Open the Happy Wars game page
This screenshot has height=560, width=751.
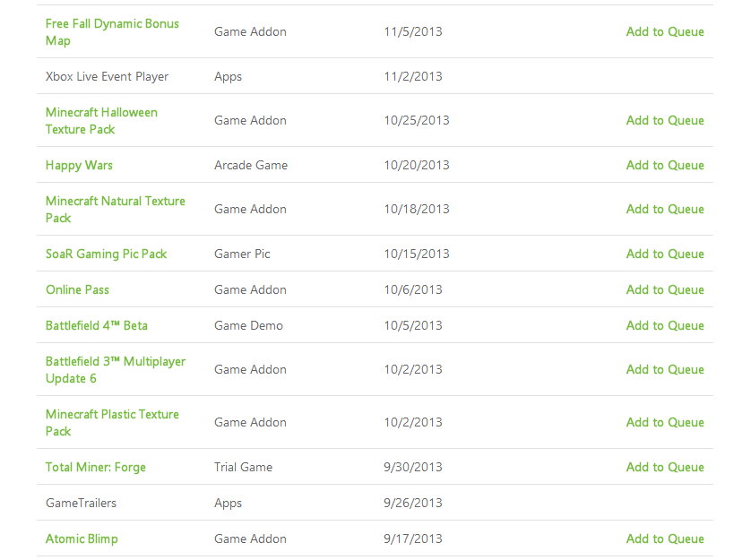79,165
